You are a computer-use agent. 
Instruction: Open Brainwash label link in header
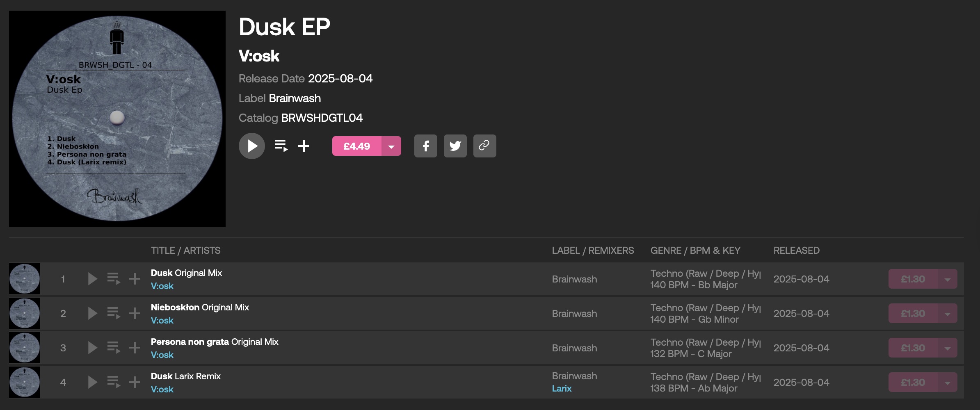tap(295, 98)
